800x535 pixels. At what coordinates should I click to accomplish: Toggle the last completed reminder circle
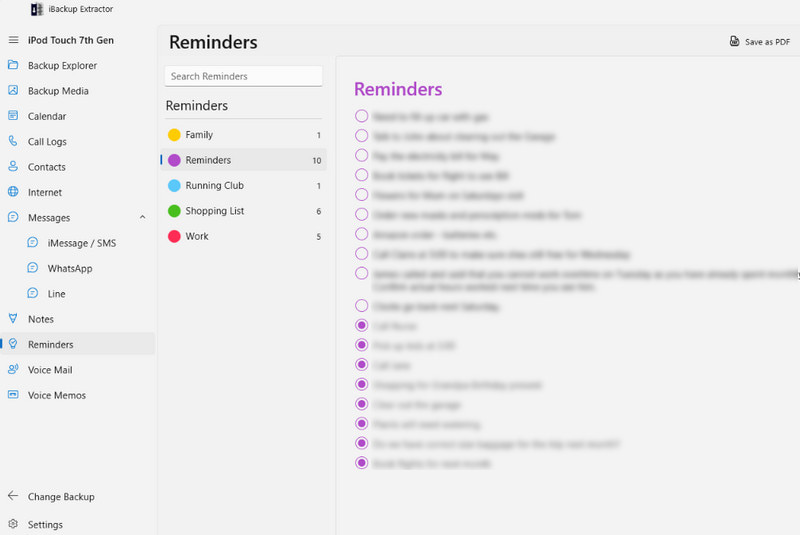tap(361, 463)
